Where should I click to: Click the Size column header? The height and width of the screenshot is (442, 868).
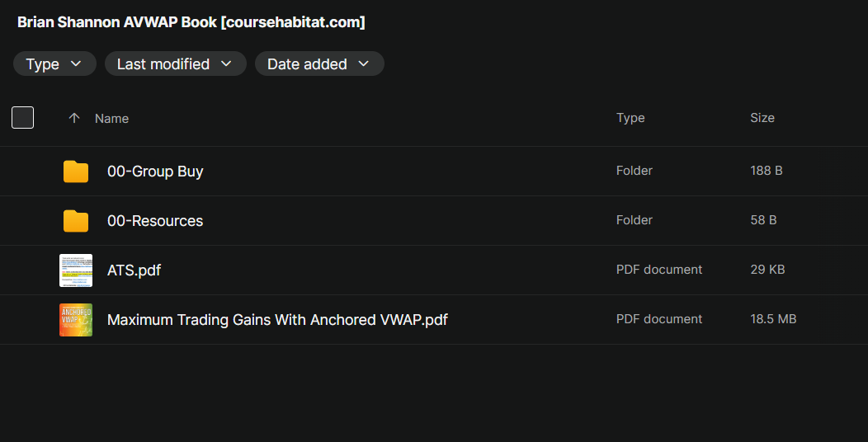click(762, 118)
